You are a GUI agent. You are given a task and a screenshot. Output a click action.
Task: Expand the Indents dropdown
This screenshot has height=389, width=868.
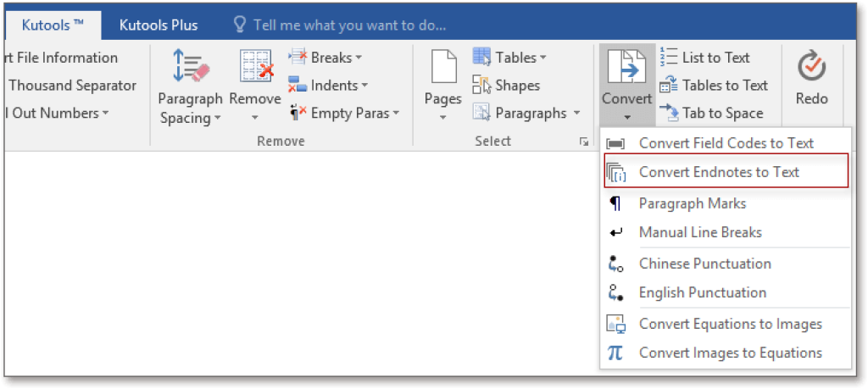click(x=364, y=86)
